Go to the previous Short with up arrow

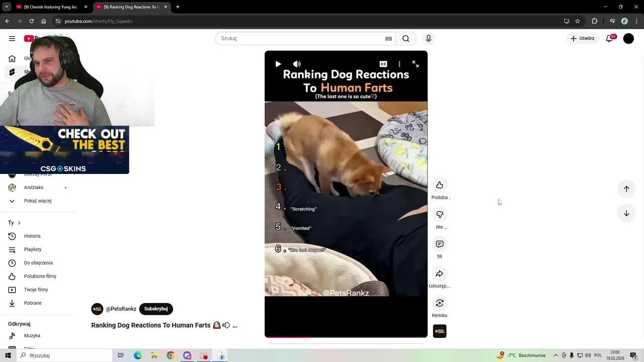[x=626, y=189]
